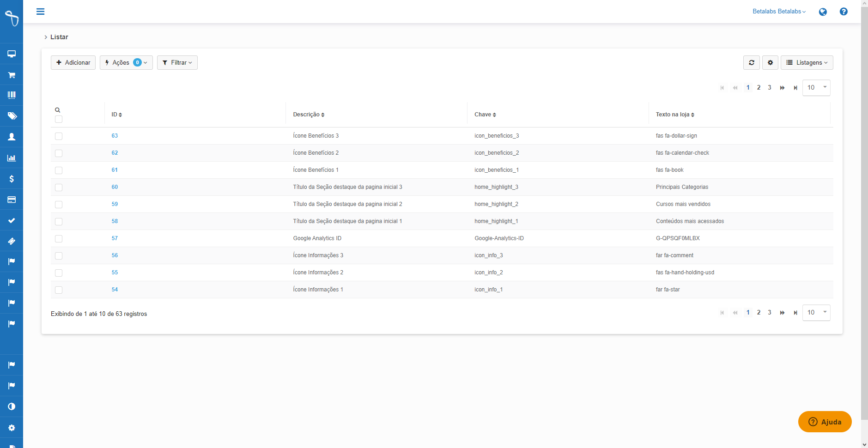
Task: Click the refresh list icon button
Action: [751, 63]
